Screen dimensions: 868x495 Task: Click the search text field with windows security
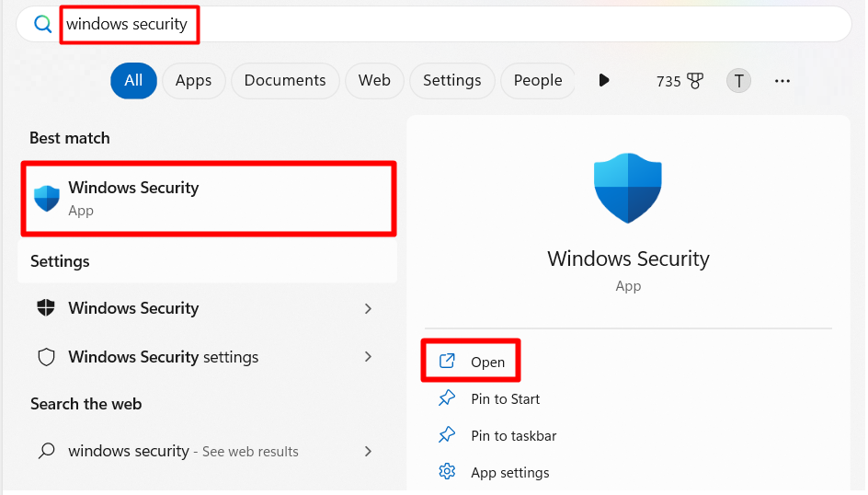coord(434,24)
